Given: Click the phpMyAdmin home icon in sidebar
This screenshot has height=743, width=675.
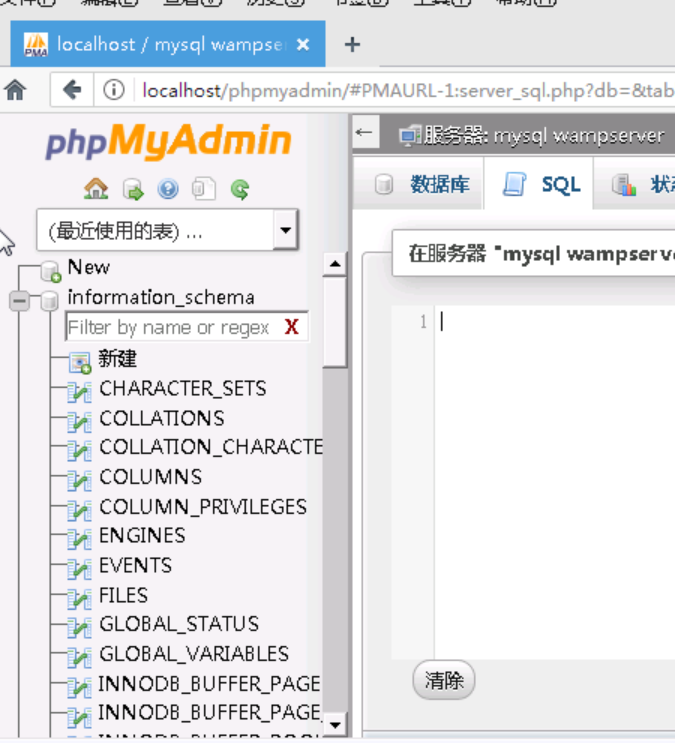Looking at the screenshot, I should coord(96,189).
